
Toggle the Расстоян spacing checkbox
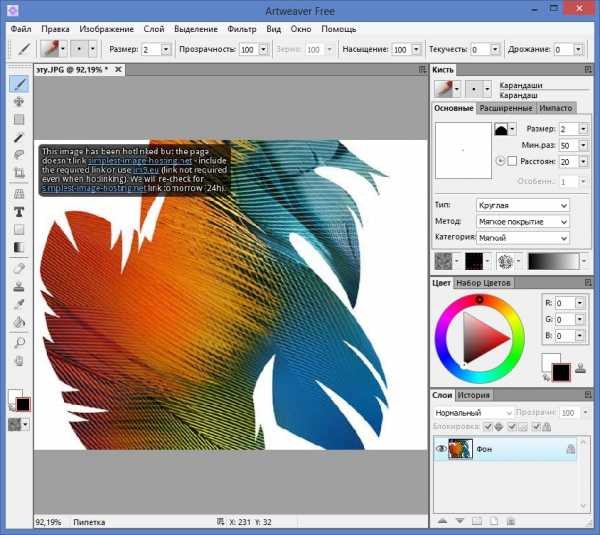tap(512, 161)
